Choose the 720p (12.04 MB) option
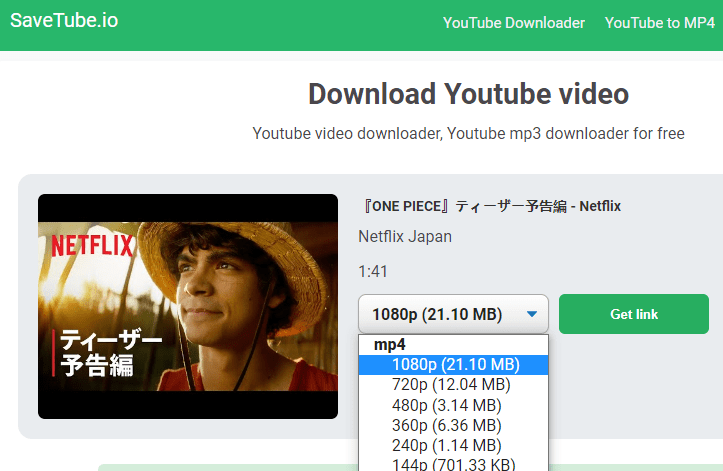723x471 pixels. [x=451, y=384]
